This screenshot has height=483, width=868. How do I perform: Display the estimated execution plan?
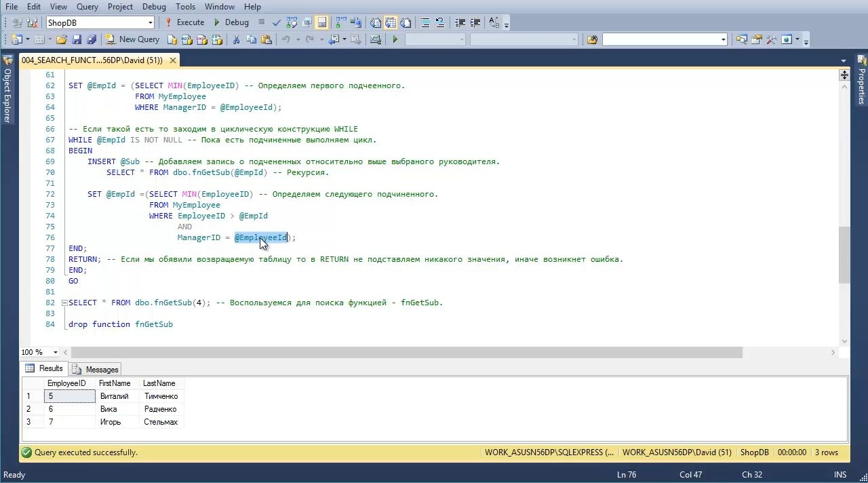(292, 22)
